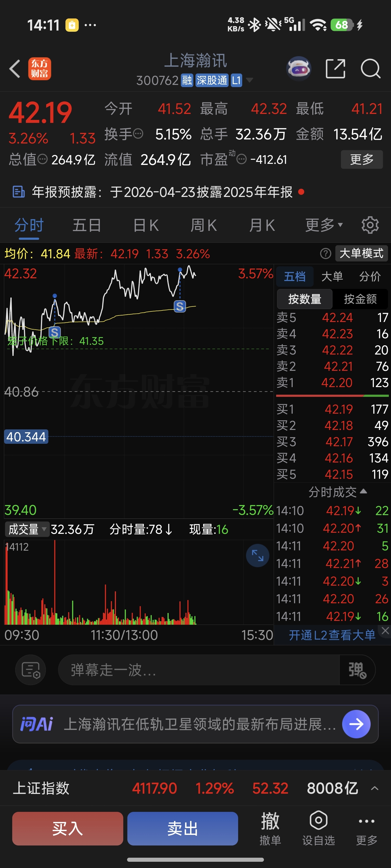391x868 pixels.
Task: Toggle the 弹 danmaku settings icon
Action: pos(357,669)
